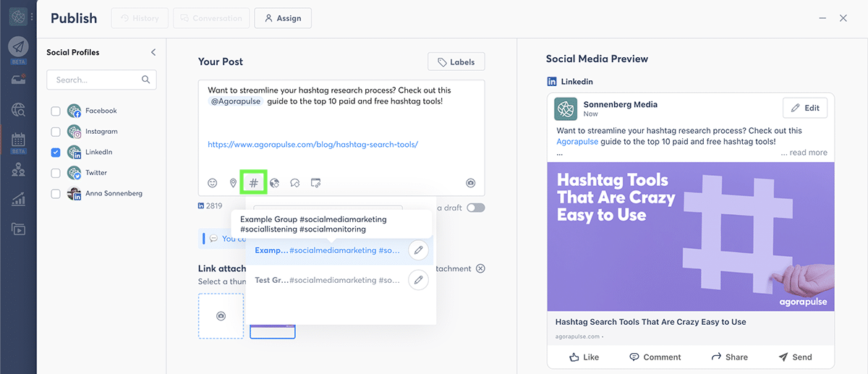Check the Anna Sonnenberg profile checkbox

(56, 194)
